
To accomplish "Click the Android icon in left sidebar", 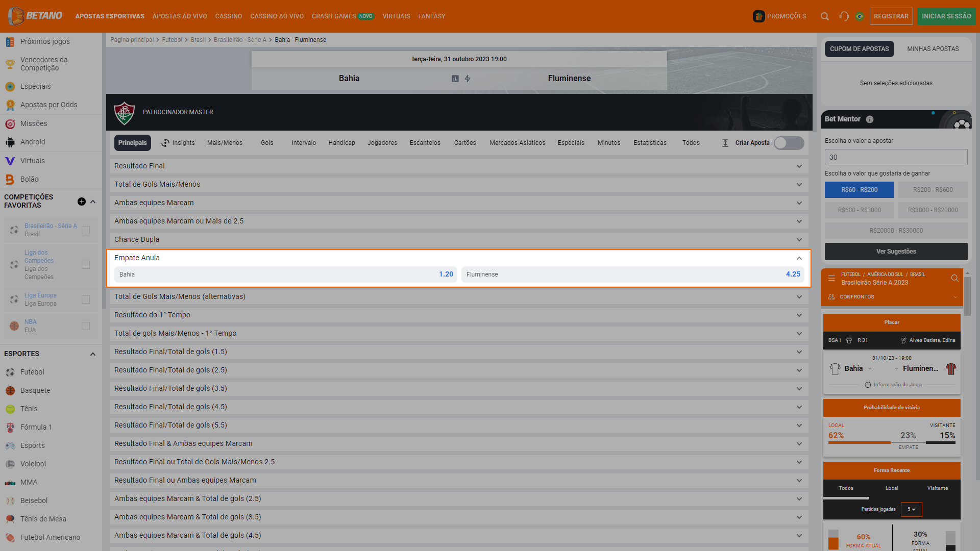I will [10, 142].
